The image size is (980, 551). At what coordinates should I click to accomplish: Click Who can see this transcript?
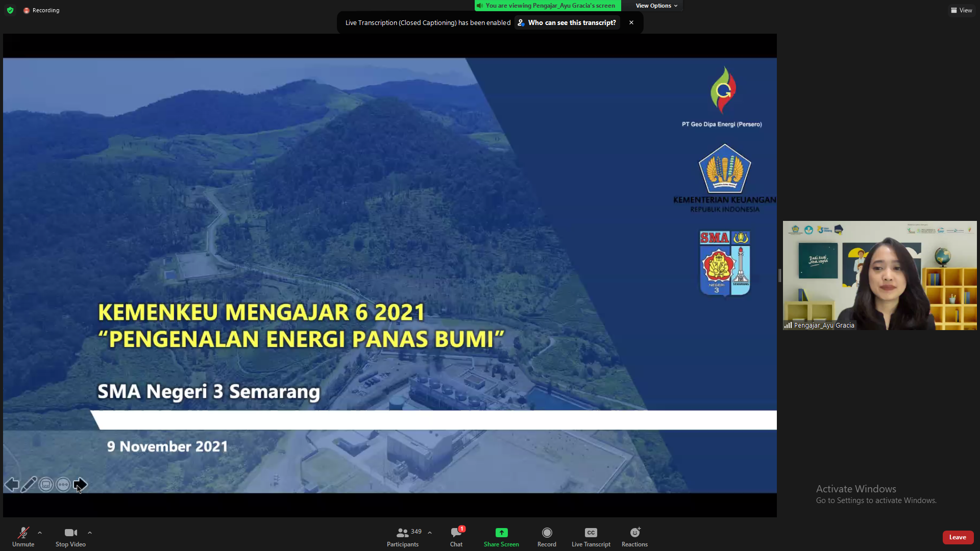click(568, 22)
